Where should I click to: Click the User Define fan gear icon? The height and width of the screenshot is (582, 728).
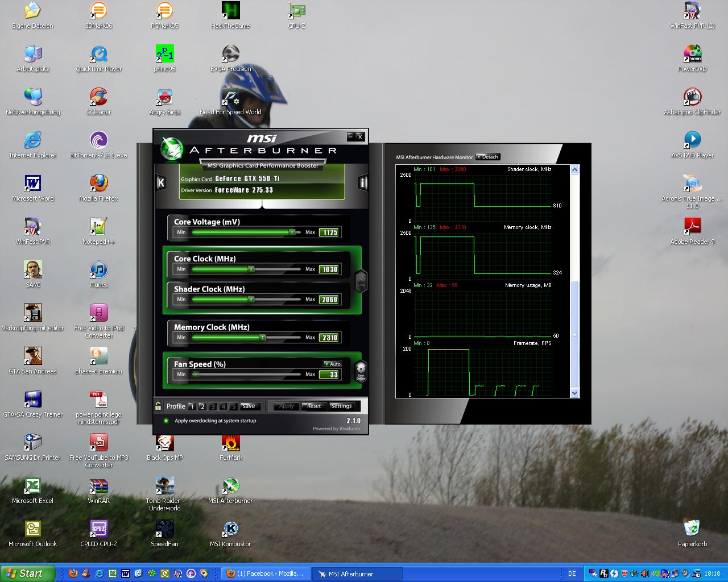pos(361,372)
